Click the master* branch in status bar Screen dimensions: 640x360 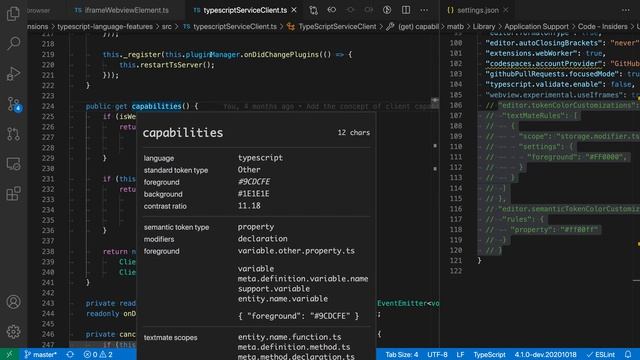pos(40,354)
